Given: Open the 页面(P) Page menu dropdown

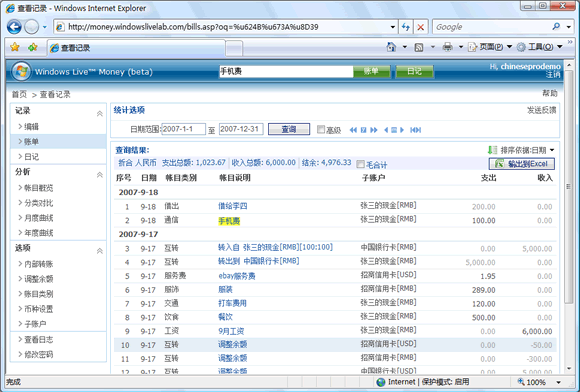Looking at the screenshot, I should 509,47.
